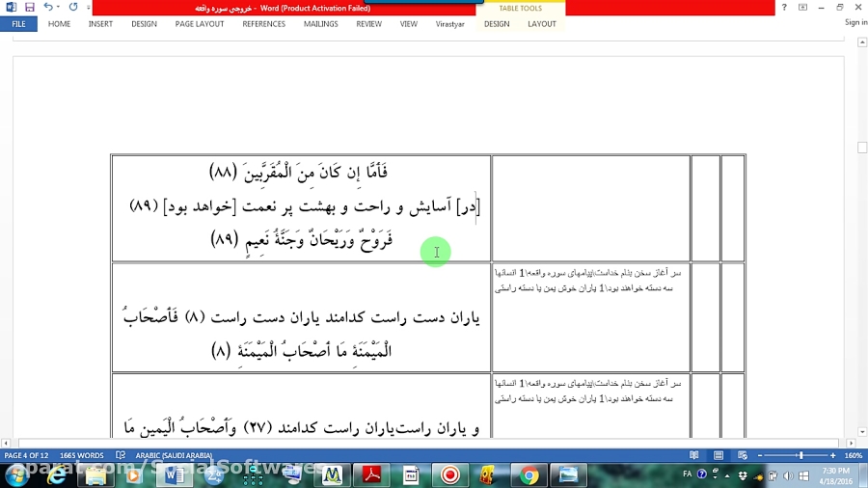Screen dimensions: 868x488
Task: Click the 'و یاران راست' verse (۲۷) line
Action: click(x=302, y=427)
